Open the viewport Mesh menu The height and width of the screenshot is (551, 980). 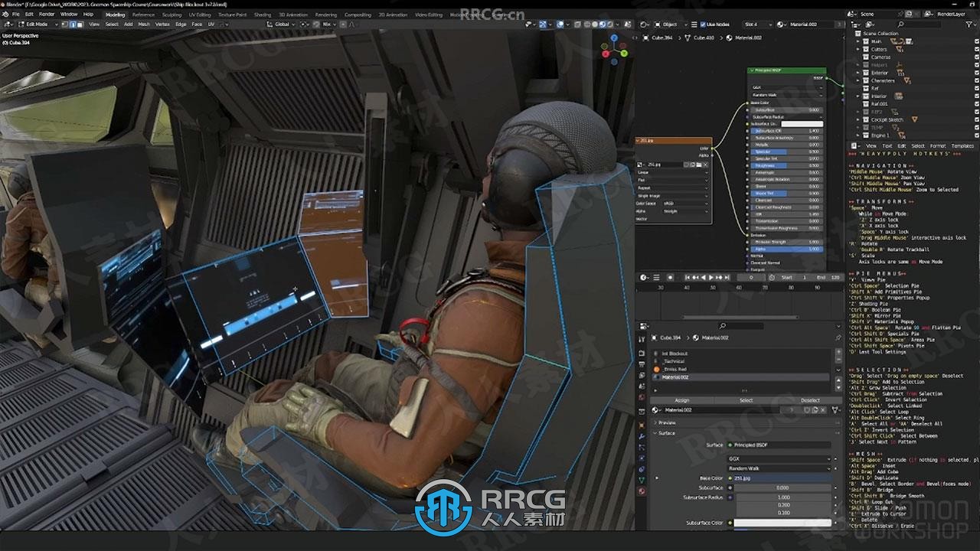click(143, 24)
